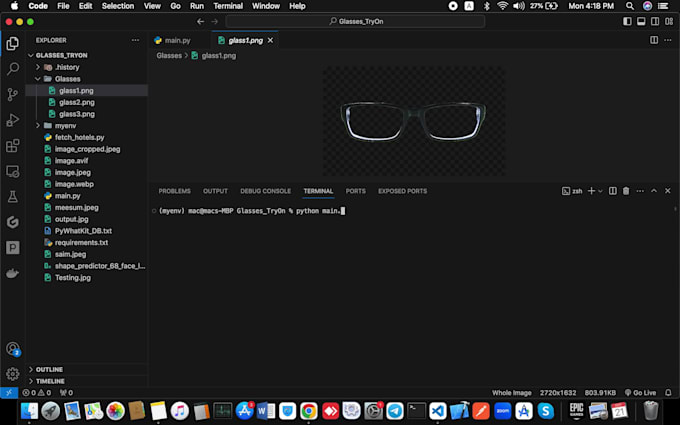Screen dimensions: 680x425
Task: Kill the terminal with the trash icon
Action: pyautogui.click(x=627, y=191)
